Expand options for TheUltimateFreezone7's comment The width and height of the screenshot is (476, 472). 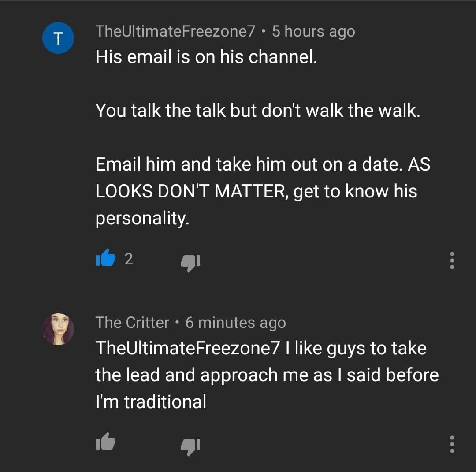[451, 261]
